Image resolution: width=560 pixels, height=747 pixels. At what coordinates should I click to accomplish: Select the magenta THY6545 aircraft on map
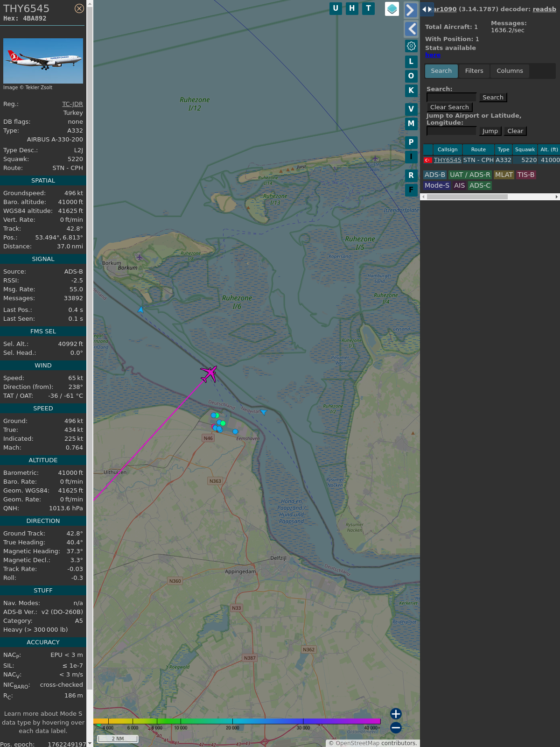click(209, 373)
